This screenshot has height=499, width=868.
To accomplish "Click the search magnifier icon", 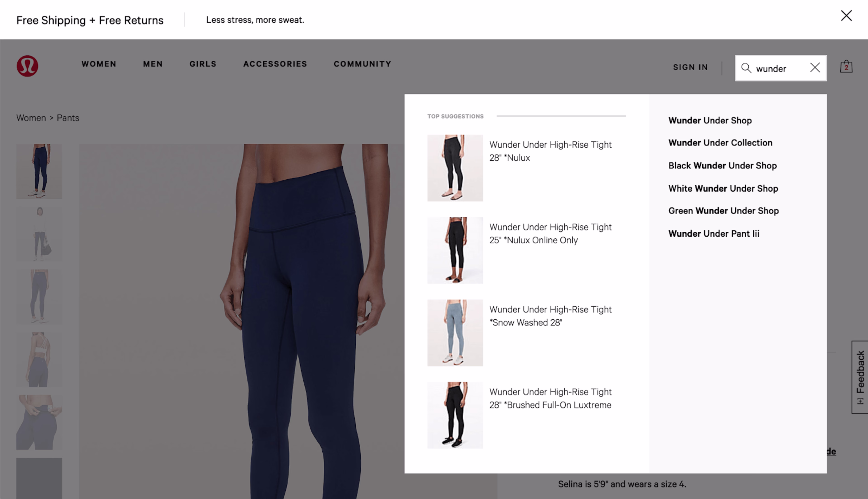I will 746,68.
